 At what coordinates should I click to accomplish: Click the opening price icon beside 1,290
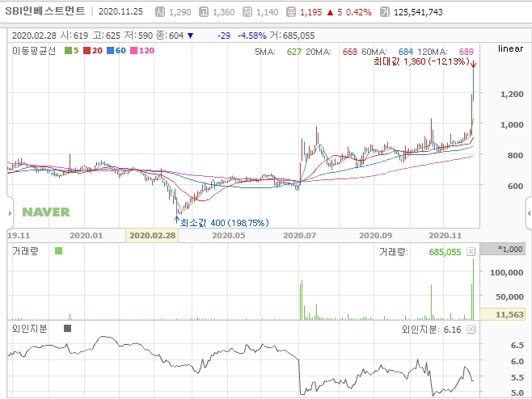click(x=160, y=12)
